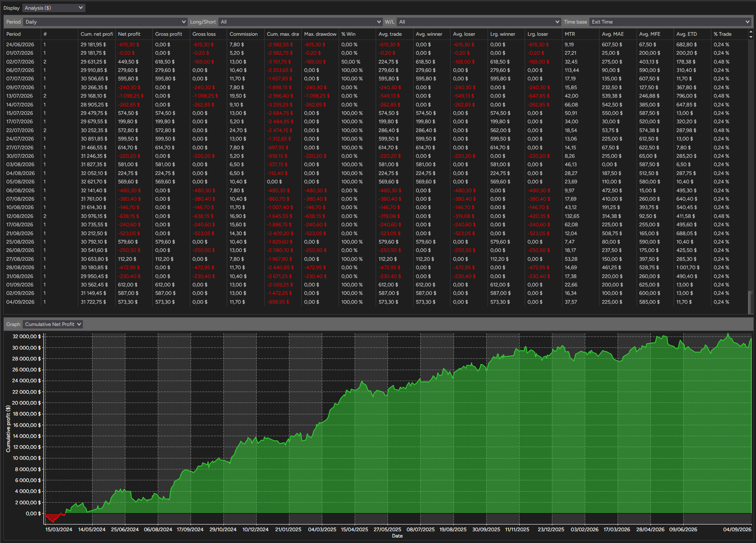Click the 04/03/2025 date axis label
Screen dimensions: 756x543
point(322,530)
